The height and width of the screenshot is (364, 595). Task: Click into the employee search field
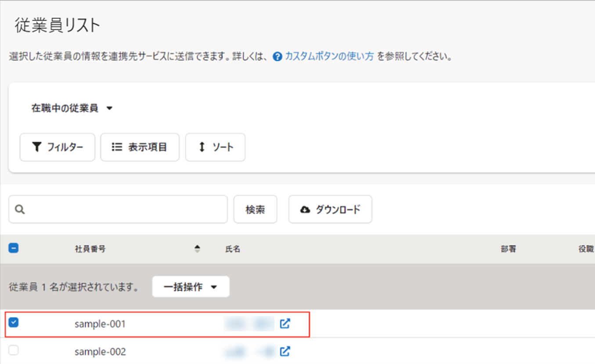(x=125, y=209)
